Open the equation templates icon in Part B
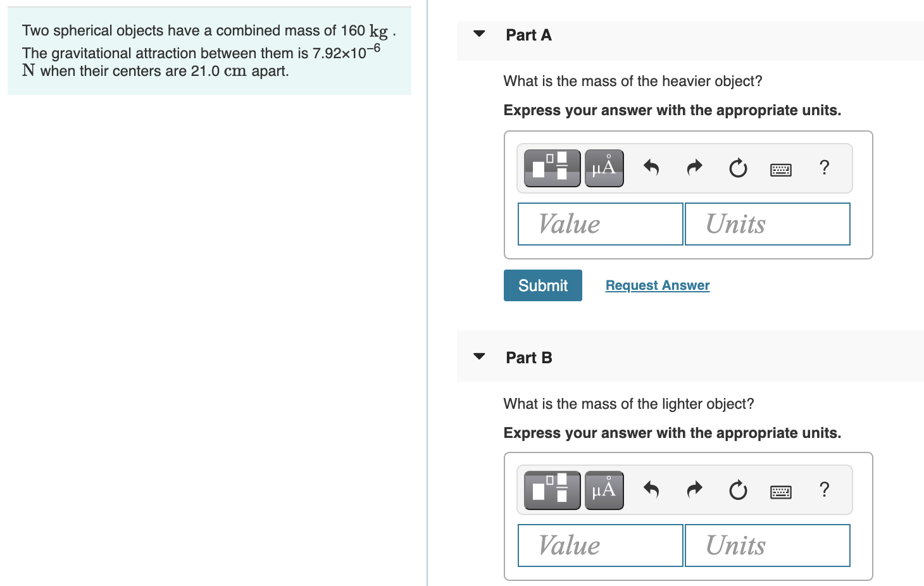 [551, 489]
